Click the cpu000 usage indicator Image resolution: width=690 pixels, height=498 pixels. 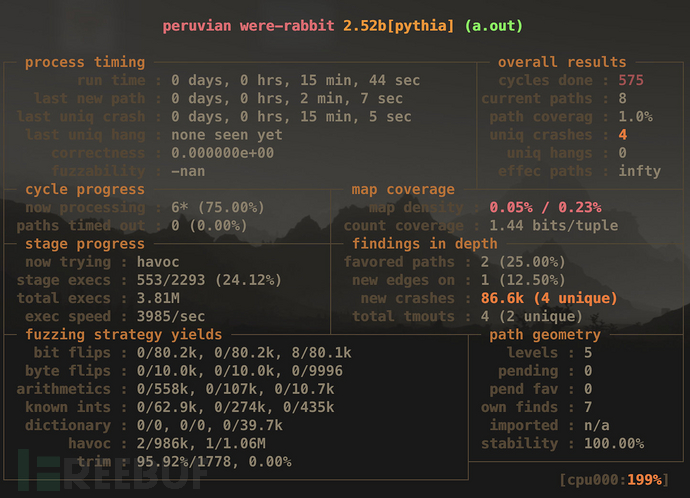tap(611, 479)
